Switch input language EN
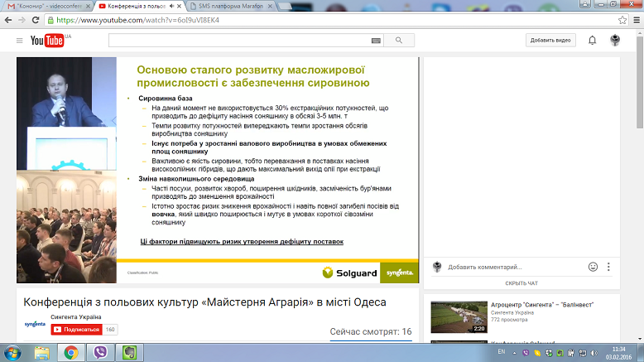Viewport: 644px width, 362px height. (502, 352)
